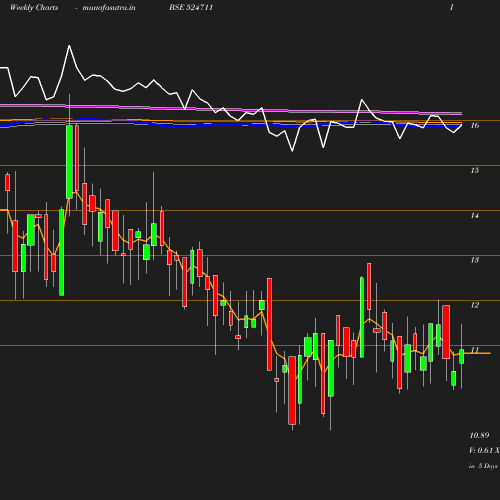The height and width of the screenshot is (500, 500).
Task: Click the price axis label 15
Action: 475,170
